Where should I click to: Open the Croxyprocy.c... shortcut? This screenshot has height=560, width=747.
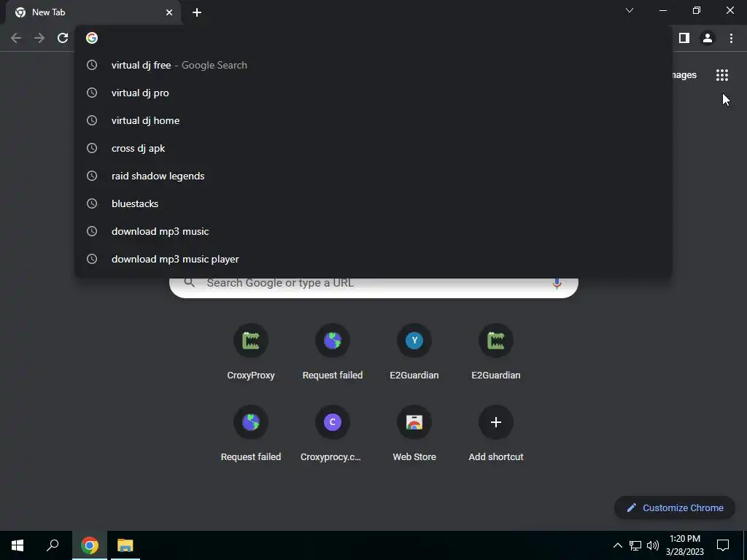tap(332, 435)
